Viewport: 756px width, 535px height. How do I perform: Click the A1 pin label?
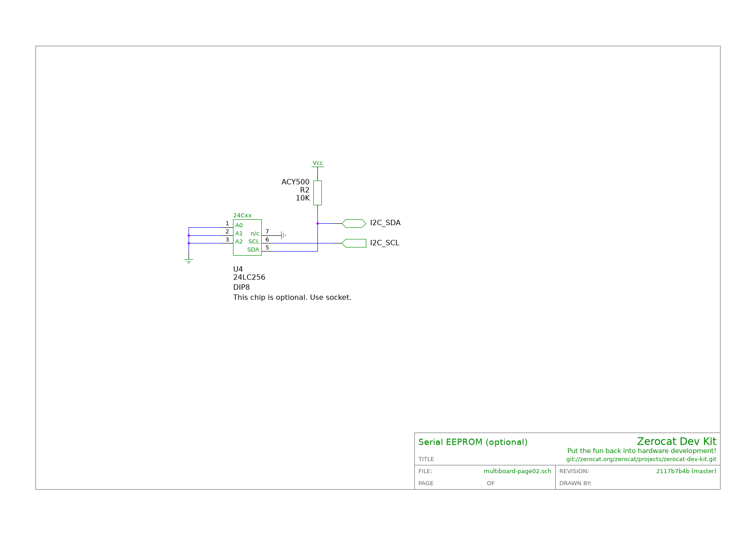(x=239, y=234)
